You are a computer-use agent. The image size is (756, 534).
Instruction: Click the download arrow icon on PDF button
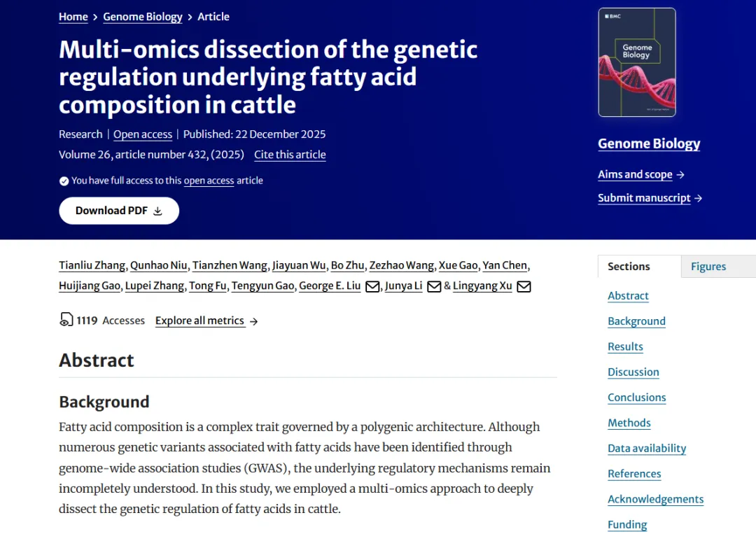pos(157,211)
